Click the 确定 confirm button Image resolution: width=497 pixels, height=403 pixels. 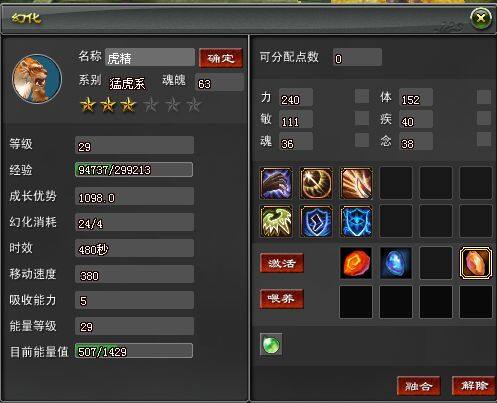[221, 58]
